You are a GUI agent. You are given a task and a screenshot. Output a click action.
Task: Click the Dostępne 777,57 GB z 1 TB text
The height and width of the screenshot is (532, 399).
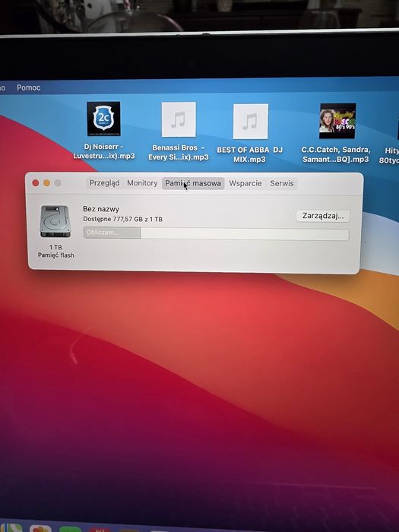pos(122,219)
